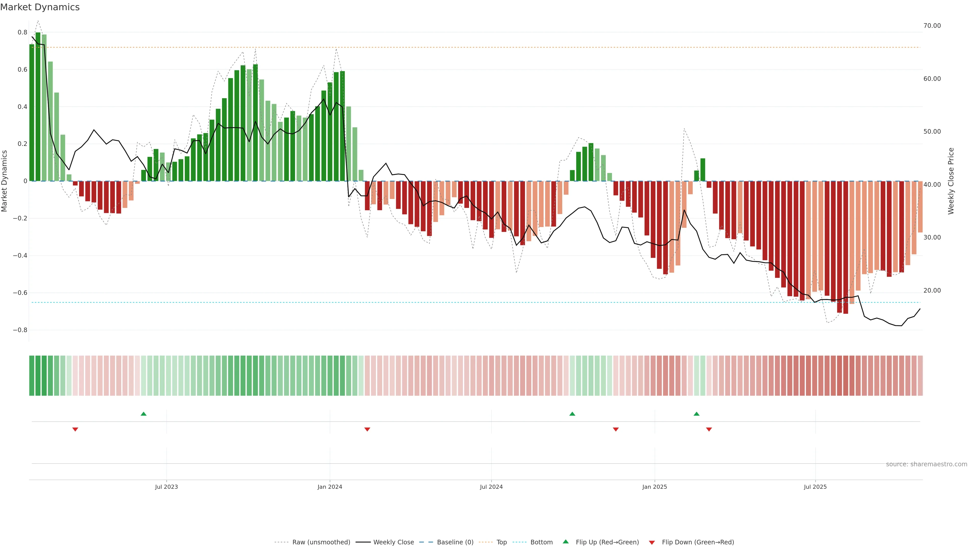
Task: Click the first red Flip Down triangle marker
Action: tap(75, 429)
